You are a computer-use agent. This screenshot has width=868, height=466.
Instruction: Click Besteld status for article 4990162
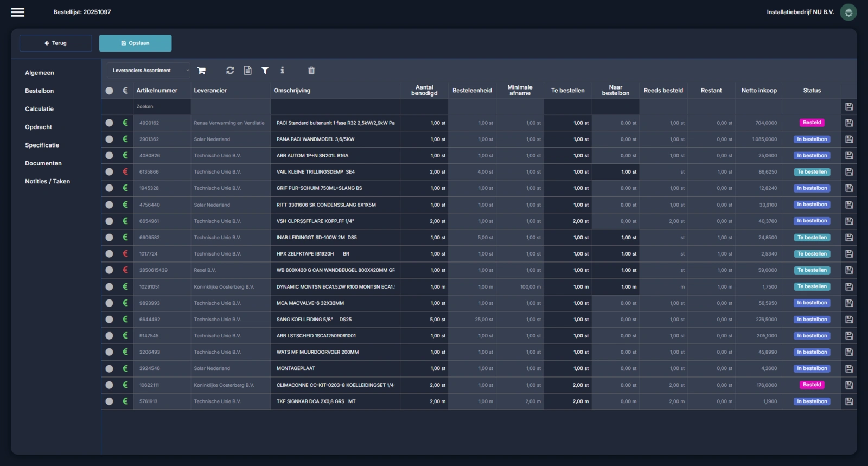point(812,123)
